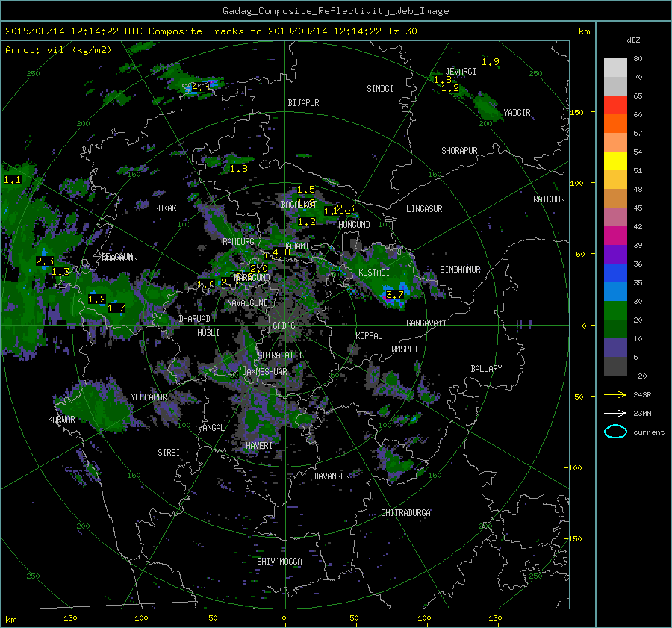Pick the light blue 35–30 dBZ swatch

click(615, 292)
